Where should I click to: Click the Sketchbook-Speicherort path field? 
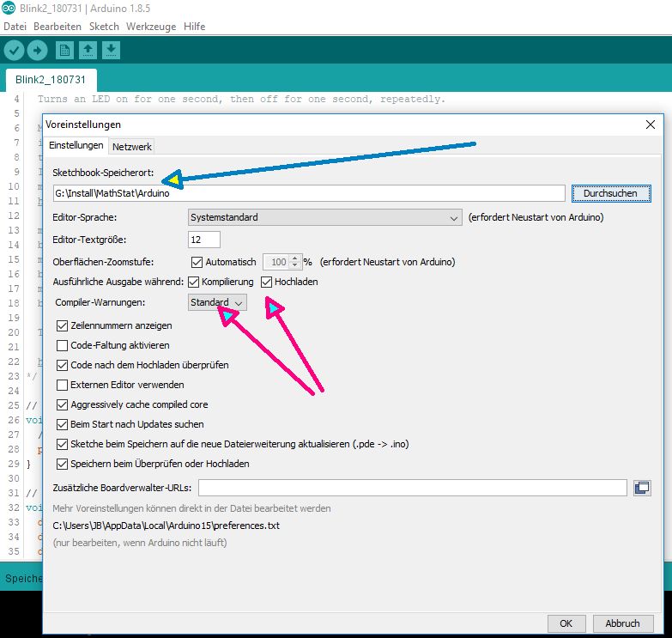(309, 193)
